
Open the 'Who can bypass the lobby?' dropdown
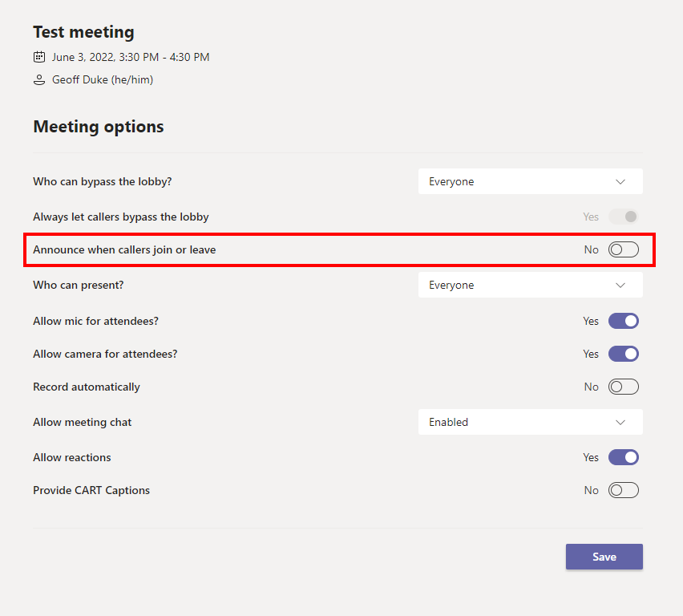(x=530, y=181)
